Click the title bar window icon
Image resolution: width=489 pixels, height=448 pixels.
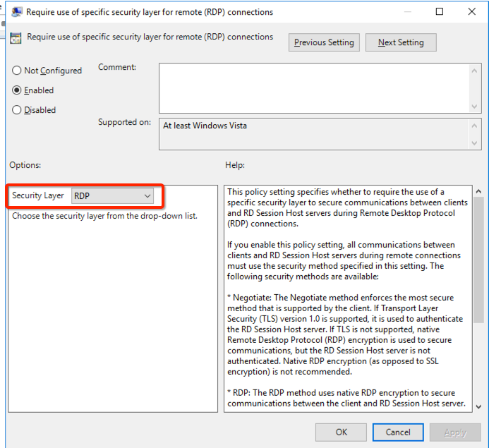pyautogui.click(x=16, y=12)
